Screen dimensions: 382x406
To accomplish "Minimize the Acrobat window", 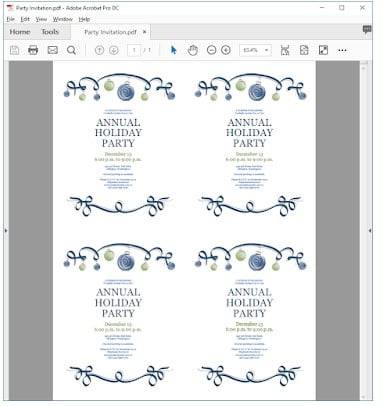I will tap(322, 7).
